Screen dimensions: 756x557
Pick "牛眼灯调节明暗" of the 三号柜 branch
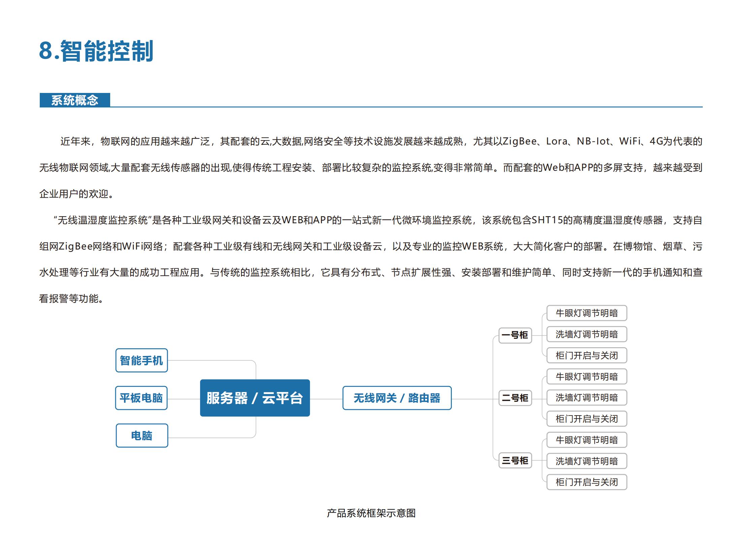click(x=587, y=440)
